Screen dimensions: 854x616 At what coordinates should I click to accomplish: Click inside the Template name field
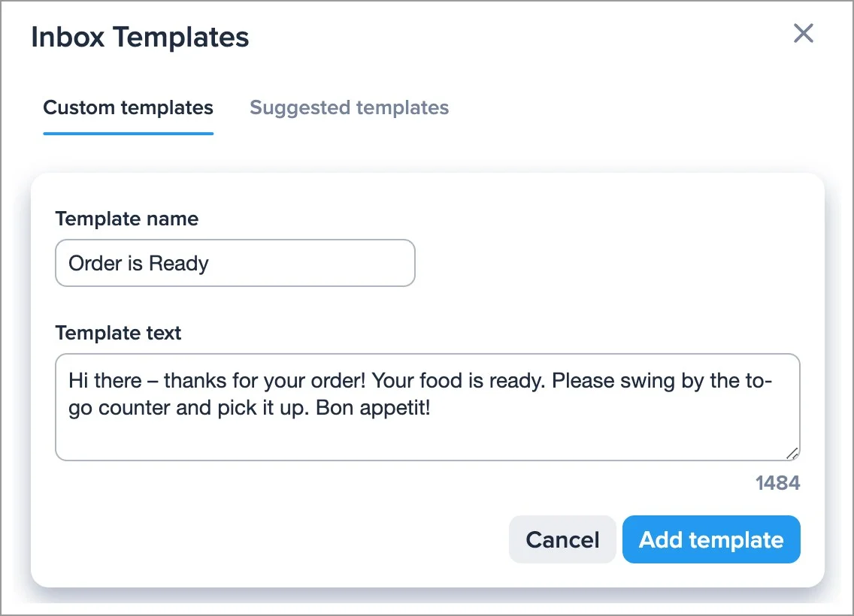coord(235,263)
